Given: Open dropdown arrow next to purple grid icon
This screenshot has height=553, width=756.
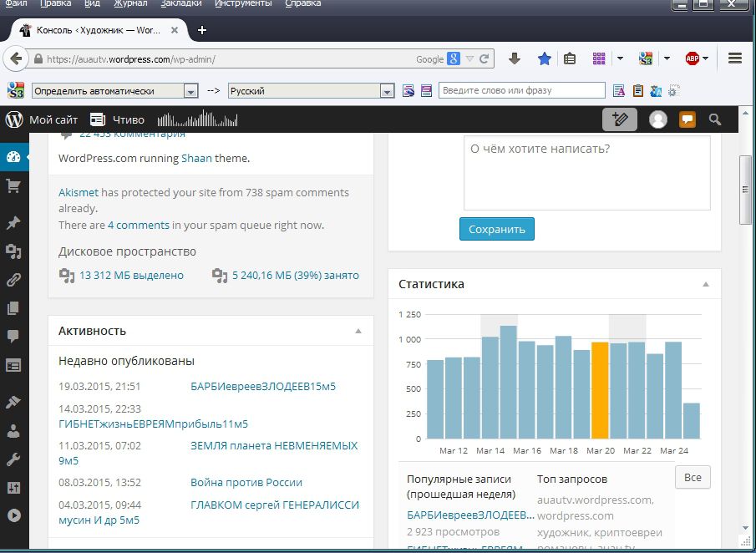Looking at the screenshot, I should coord(620,58).
